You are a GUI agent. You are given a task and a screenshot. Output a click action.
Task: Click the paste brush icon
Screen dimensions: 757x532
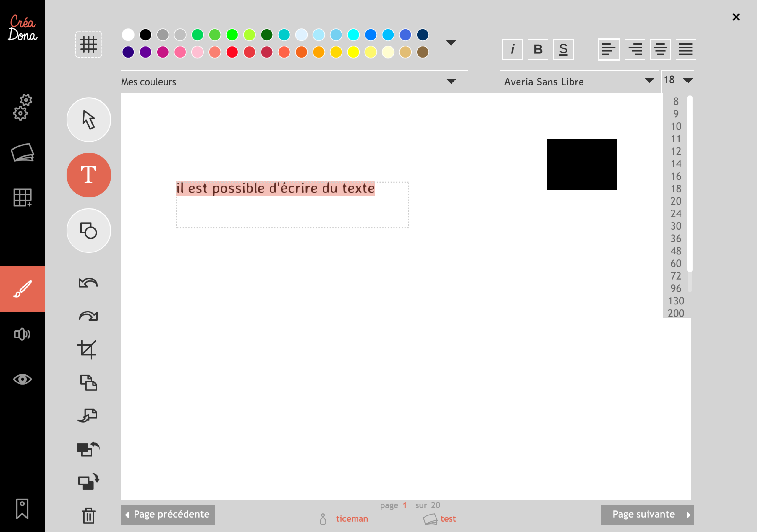coord(88,416)
